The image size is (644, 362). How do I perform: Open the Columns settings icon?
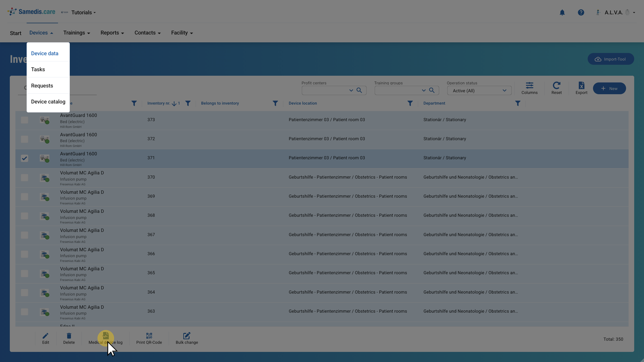point(529,88)
